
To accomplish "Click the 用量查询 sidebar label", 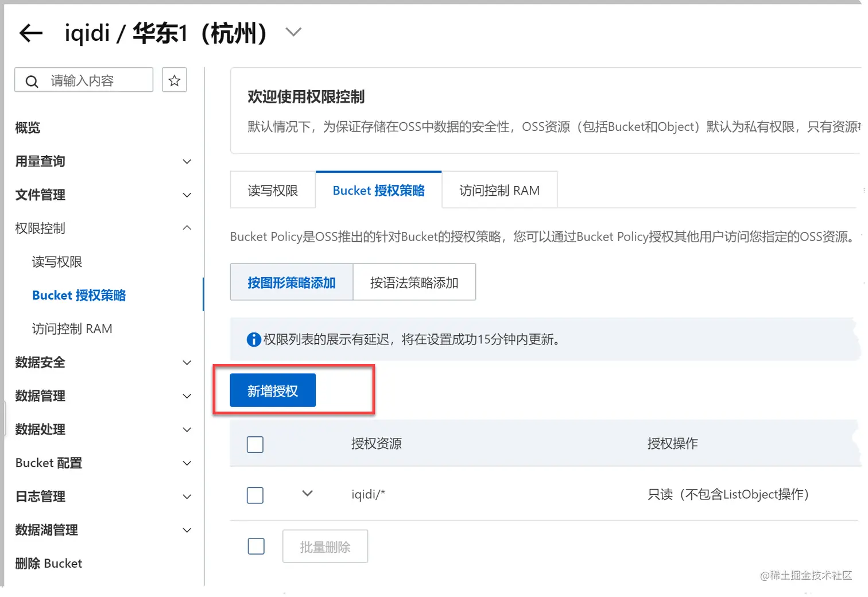I will point(40,161).
